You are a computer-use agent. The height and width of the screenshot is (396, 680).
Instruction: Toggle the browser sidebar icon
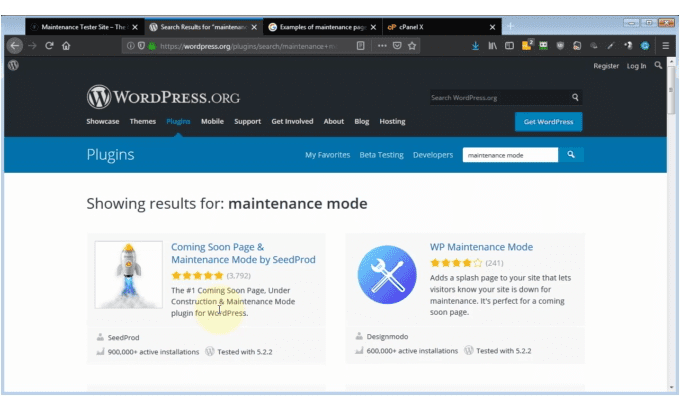point(509,46)
